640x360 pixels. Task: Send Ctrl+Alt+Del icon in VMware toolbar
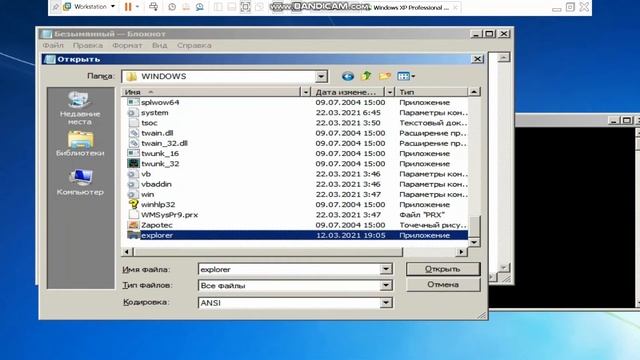(153, 7)
